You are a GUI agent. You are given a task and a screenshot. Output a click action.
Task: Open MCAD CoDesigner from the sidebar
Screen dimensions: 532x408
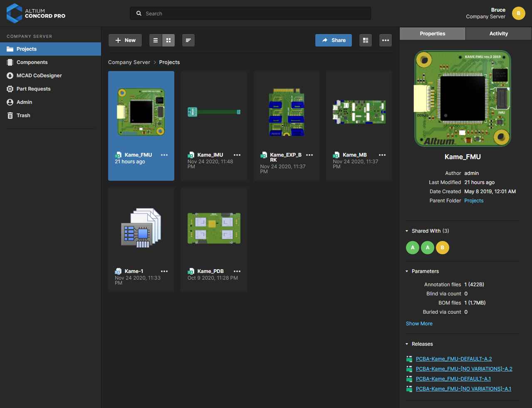click(x=39, y=76)
